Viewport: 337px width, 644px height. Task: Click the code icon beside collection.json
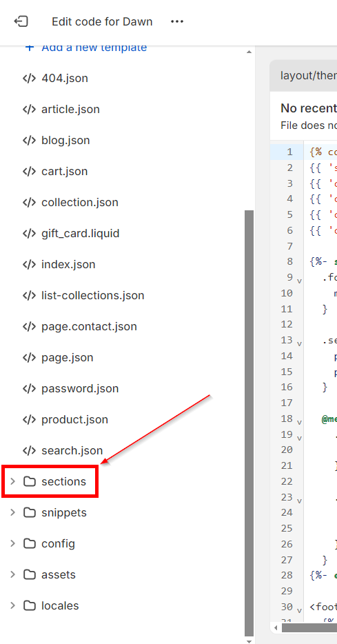click(x=29, y=202)
